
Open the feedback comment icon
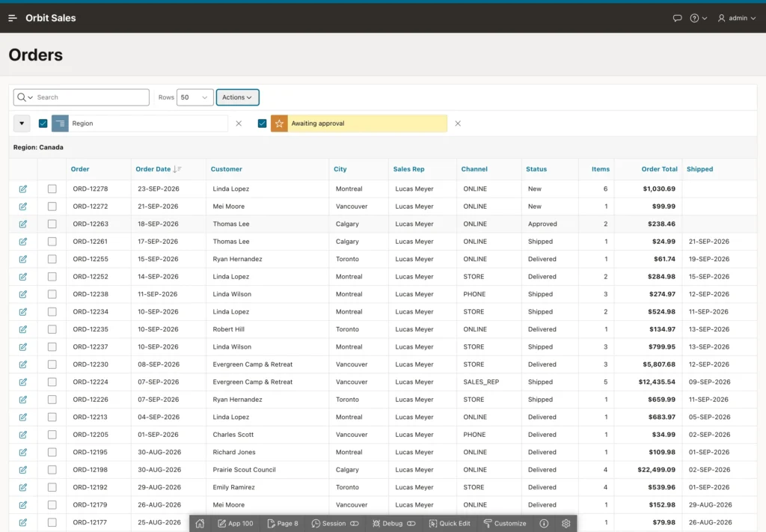(677, 18)
